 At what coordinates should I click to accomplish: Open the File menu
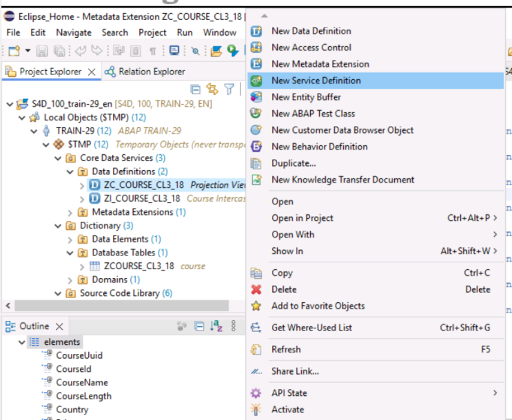click(x=13, y=32)
